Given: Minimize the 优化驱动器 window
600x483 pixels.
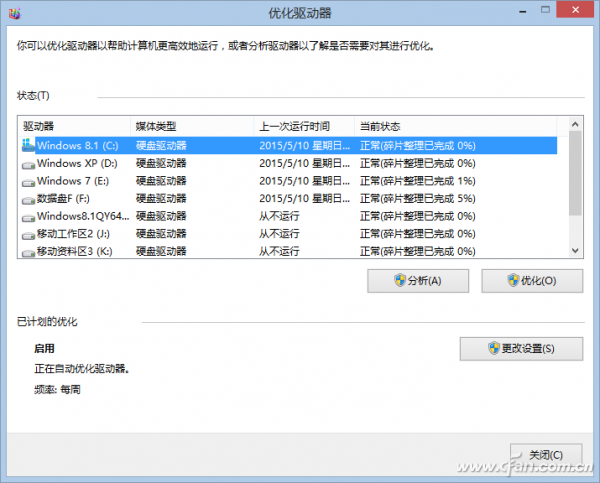Looking at the screenshot, I should 523,11.
